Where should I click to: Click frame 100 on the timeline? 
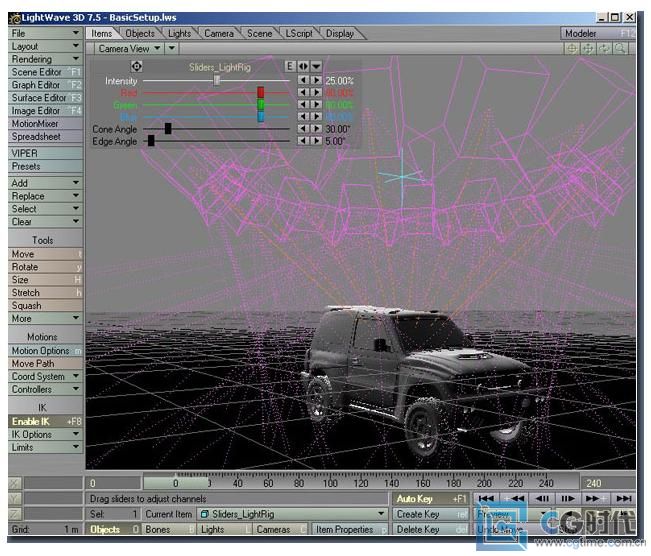pyautogui.click(x=330, y=484)
